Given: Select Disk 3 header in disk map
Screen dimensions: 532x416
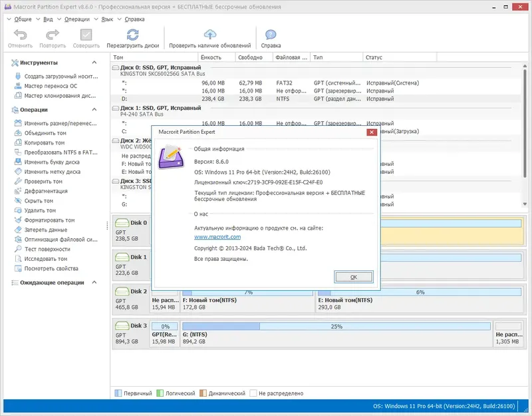Looking at the screenshot, I should pyautogui.click(x=131, y=333).
